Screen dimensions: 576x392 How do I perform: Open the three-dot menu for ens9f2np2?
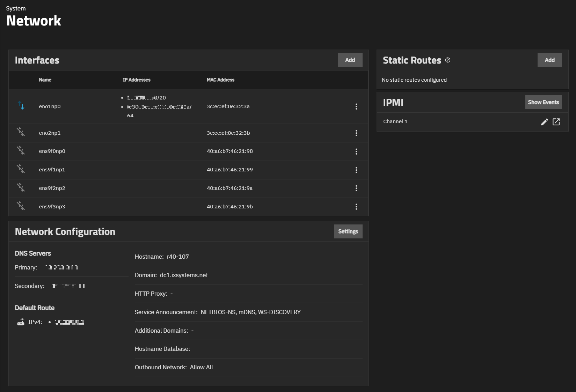[356, 188]
